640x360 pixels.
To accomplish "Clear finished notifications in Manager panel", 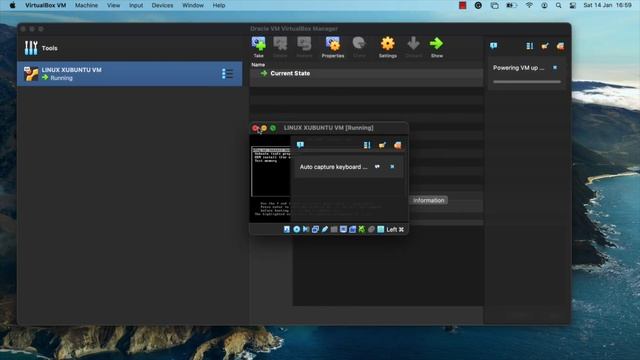I will tap(560, 46).
